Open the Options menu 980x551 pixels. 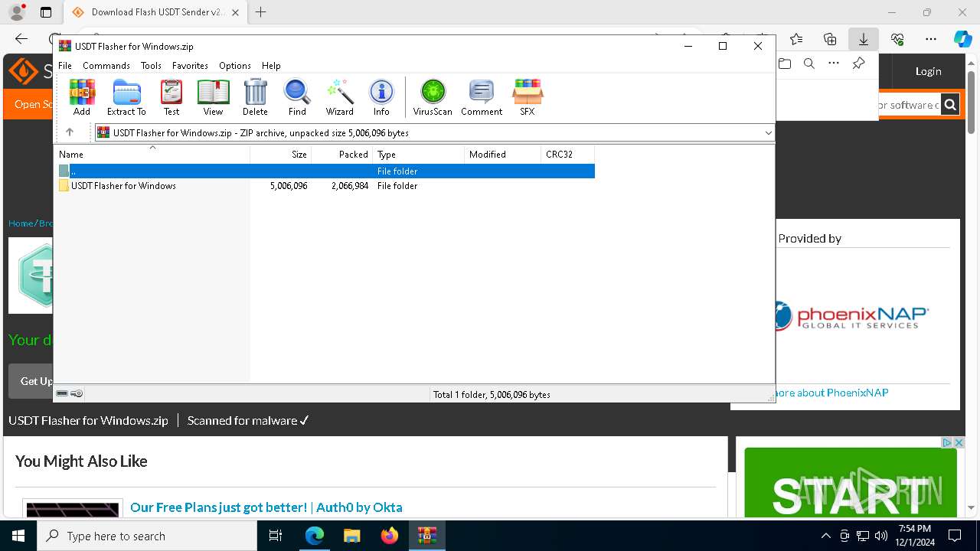[x=235, y=66]
